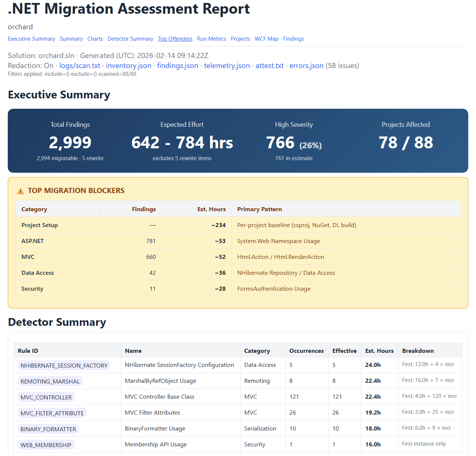Open the inventory.json file link
The height and width of the screenshot is (456, 476).
pos(128,65)
